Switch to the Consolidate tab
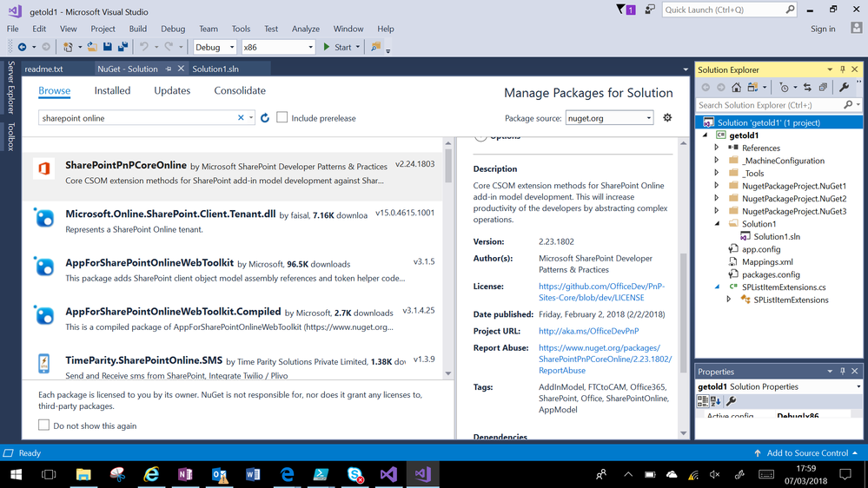This screenshot has width=868, height=488. (240, 90)
